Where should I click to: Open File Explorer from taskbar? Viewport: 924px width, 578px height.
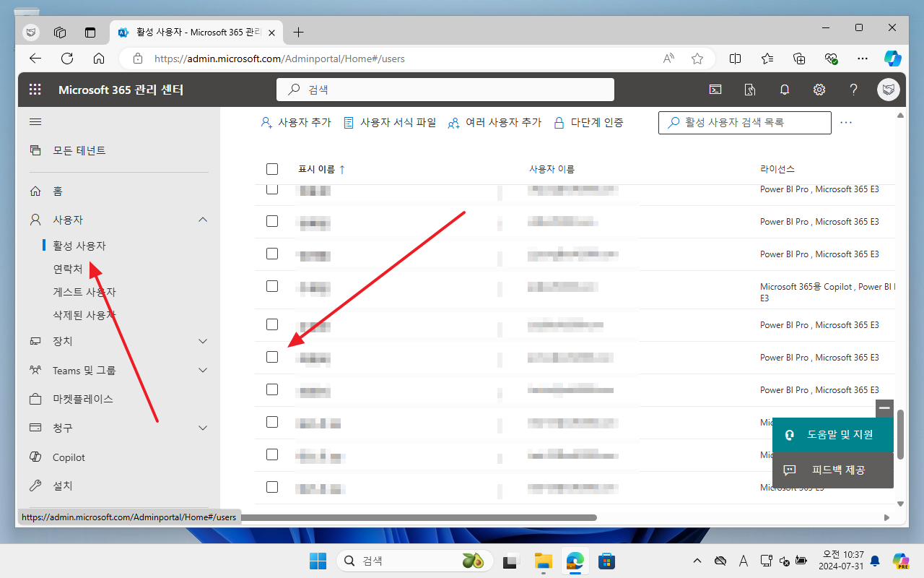[543, 561]
